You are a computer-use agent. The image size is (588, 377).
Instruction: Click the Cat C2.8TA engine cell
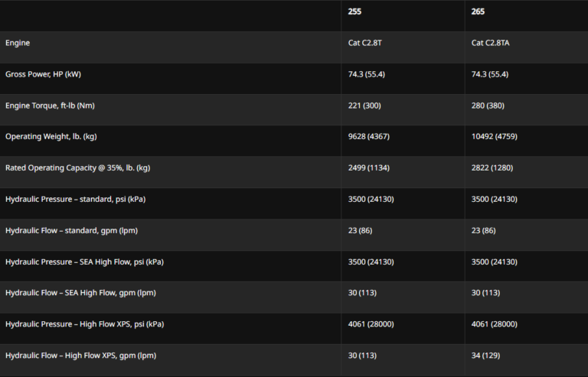coord(491,44)
